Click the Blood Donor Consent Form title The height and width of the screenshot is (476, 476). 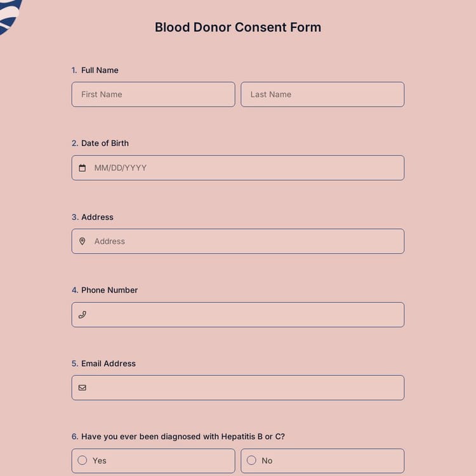click(x=238, y=27)
